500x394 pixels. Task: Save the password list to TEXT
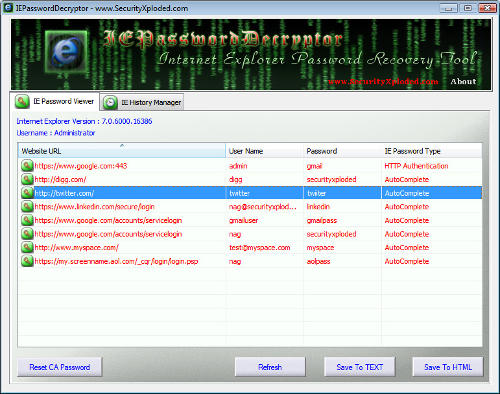point(360,367)
